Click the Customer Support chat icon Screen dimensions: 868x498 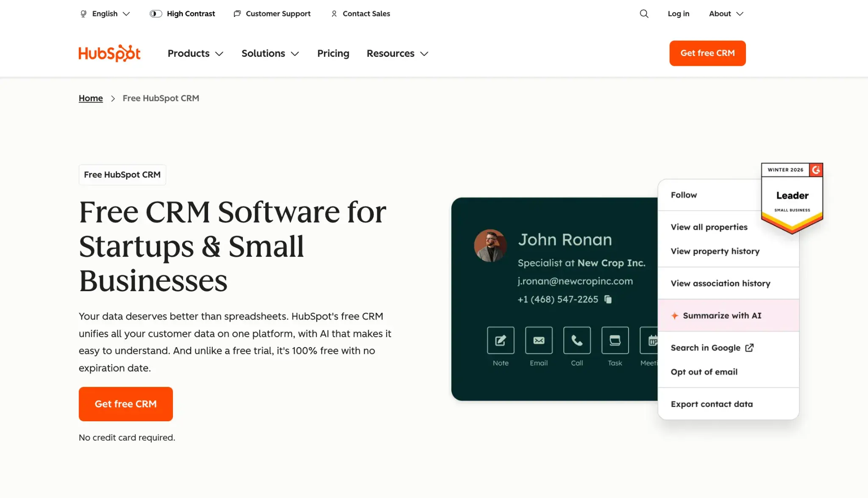pyautogui.click(x=237, y=14)
